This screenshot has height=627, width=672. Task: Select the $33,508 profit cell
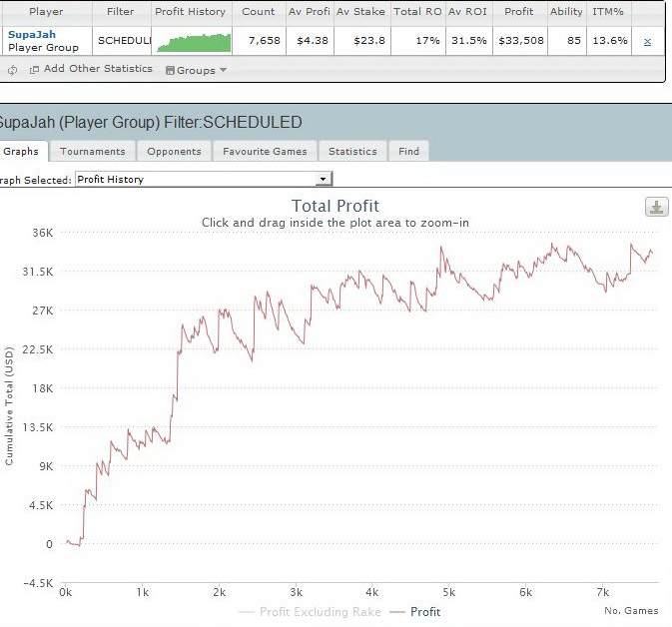520,41
